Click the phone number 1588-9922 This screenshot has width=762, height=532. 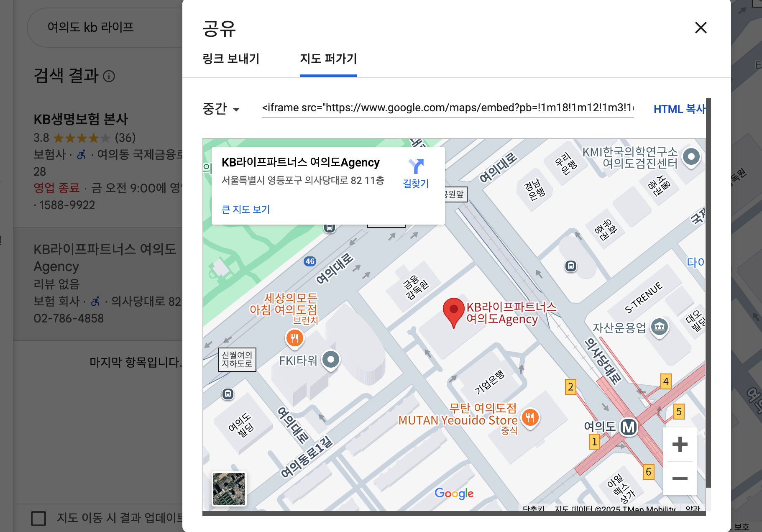click(x=67, y=205)
